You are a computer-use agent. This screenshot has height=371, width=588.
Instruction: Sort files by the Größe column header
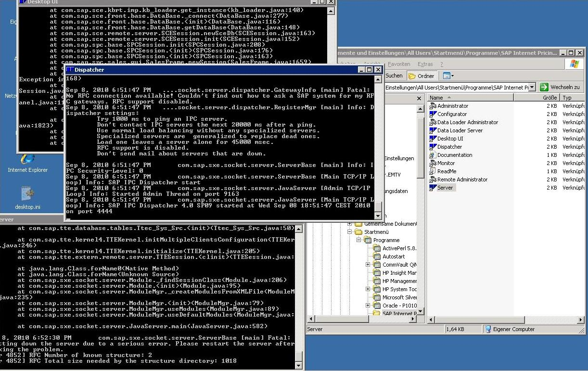click(x=536, y=98)
